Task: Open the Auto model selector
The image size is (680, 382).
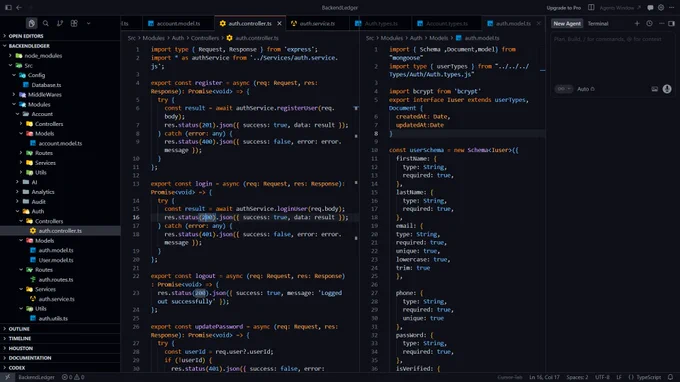Action: (x=586, y=89)
